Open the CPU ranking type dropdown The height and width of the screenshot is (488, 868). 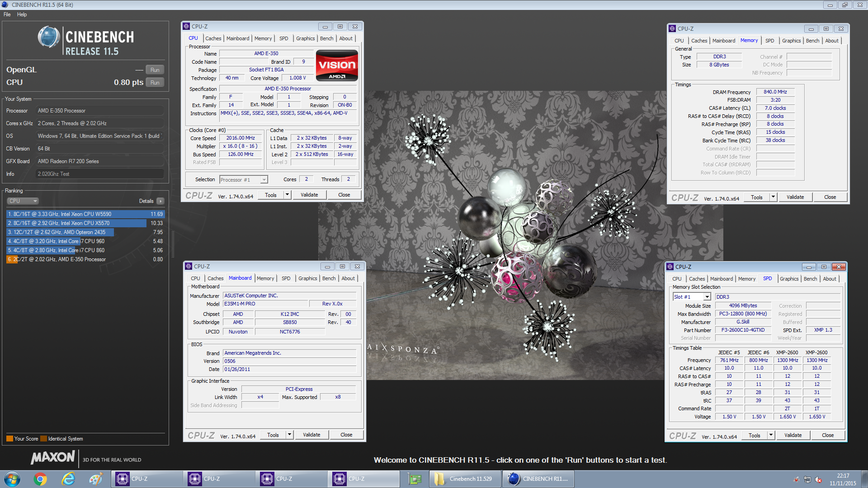coord(23,201)
